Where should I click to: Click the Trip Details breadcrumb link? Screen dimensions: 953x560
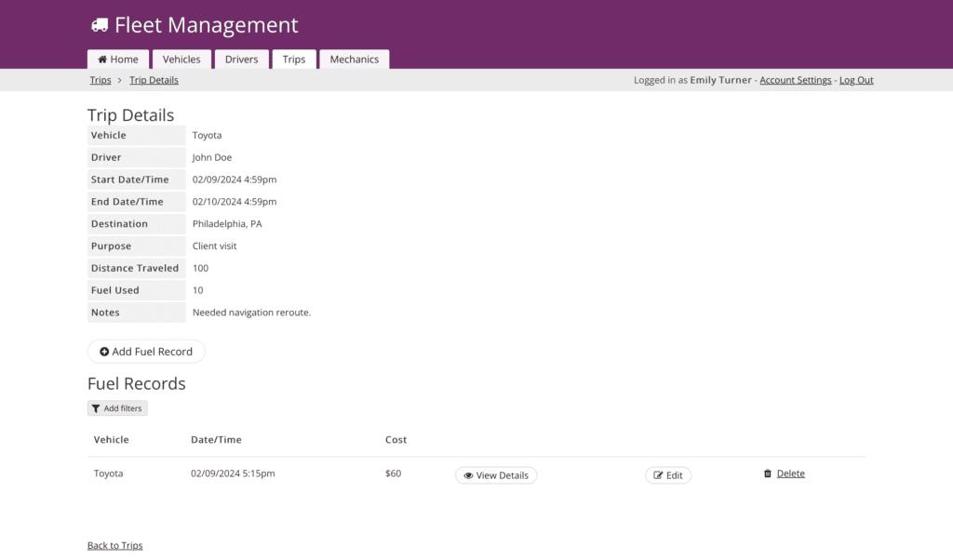[154, 80]
